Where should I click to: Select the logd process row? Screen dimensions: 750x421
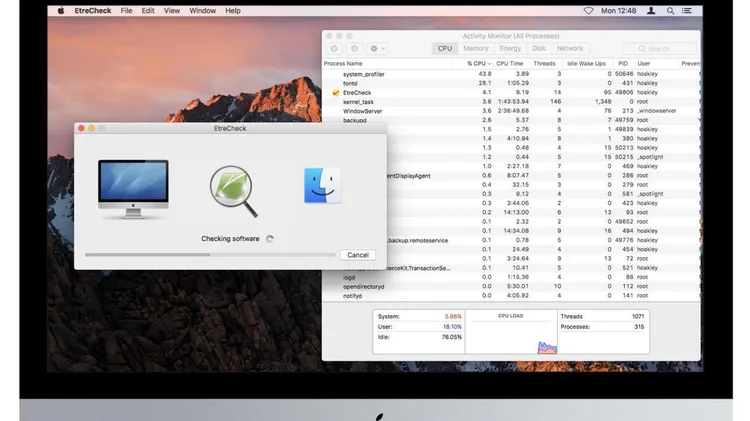click(x=511, y=277)
